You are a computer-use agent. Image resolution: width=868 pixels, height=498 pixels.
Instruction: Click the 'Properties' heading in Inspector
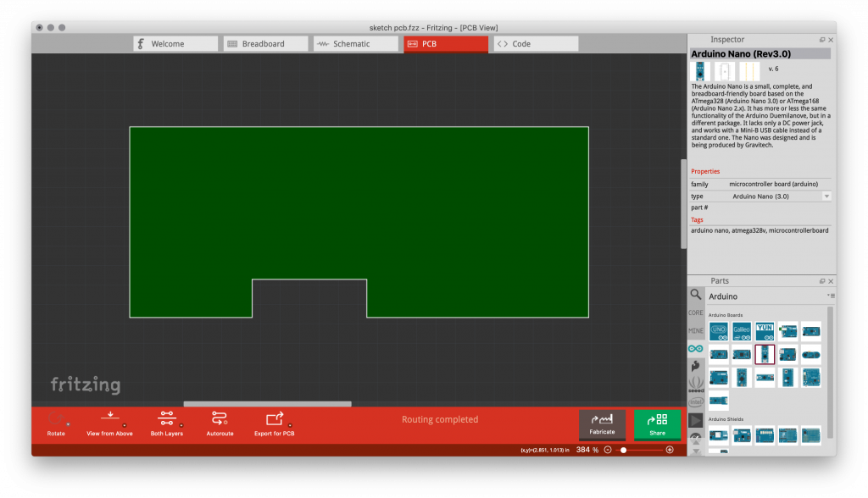click(x=705, y=172)
